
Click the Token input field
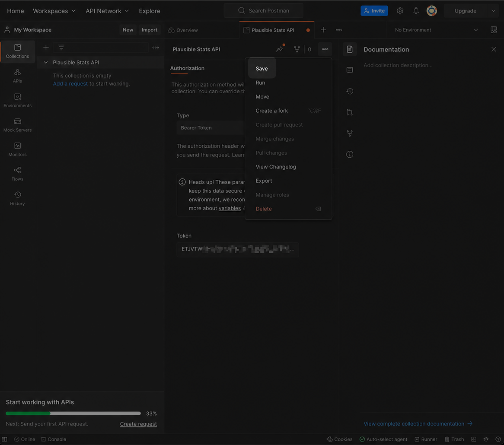238,249
